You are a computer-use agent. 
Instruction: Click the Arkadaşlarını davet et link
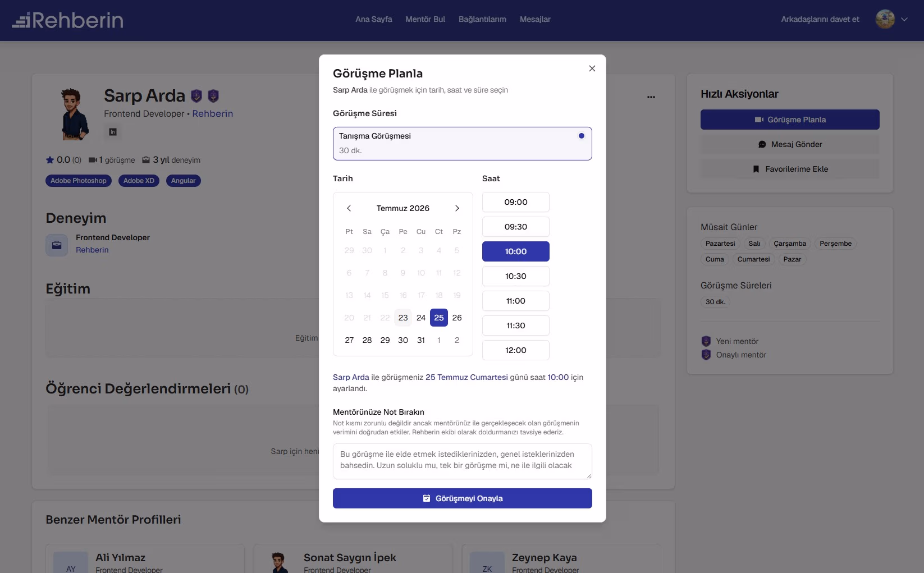820,19
